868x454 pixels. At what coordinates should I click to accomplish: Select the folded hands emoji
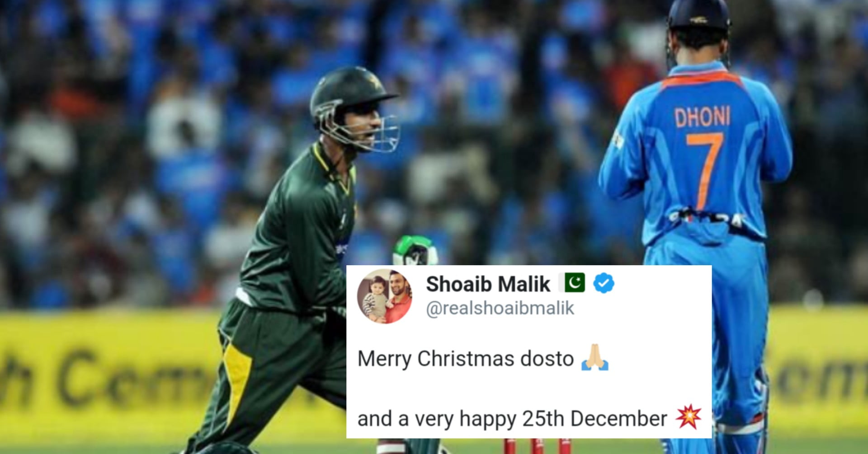[595, 358]
